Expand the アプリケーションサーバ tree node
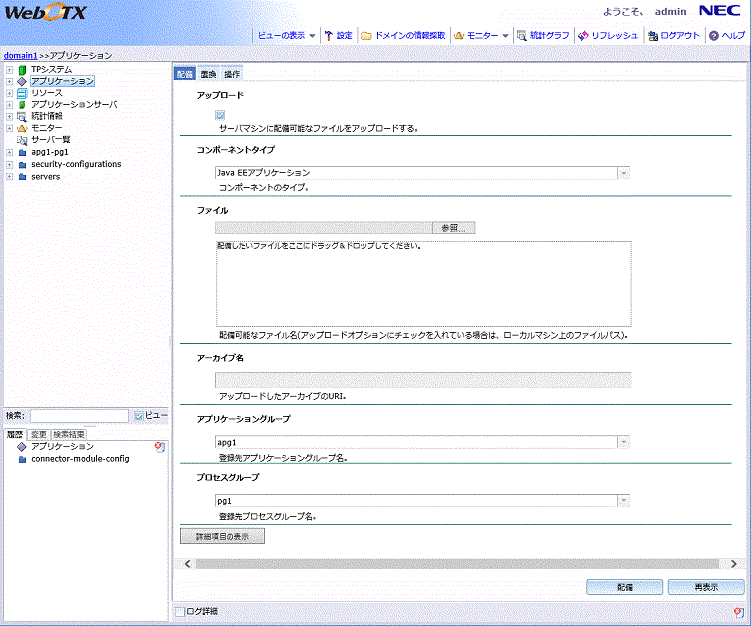Image resolution: width=751 pixels, height=626 pixels. (x=9, y=104)
